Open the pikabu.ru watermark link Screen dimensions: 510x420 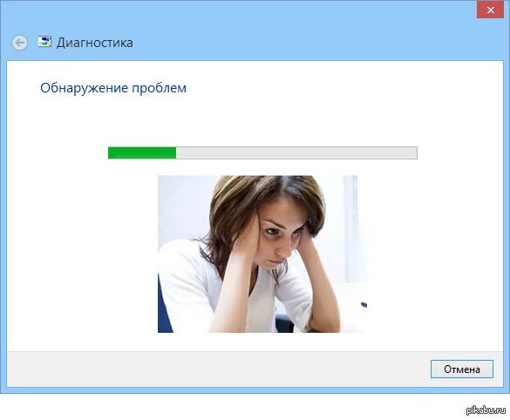tap(486, 410)
